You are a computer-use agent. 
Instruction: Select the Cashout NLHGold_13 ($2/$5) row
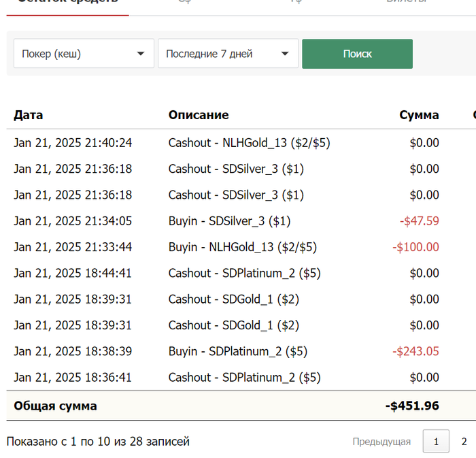[x=249, y=143]
